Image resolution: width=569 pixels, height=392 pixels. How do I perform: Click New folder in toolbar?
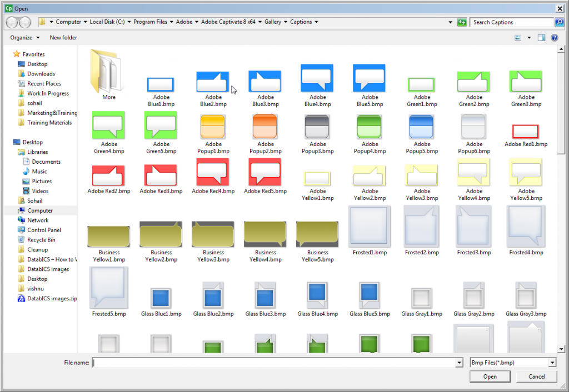point(63,38)
